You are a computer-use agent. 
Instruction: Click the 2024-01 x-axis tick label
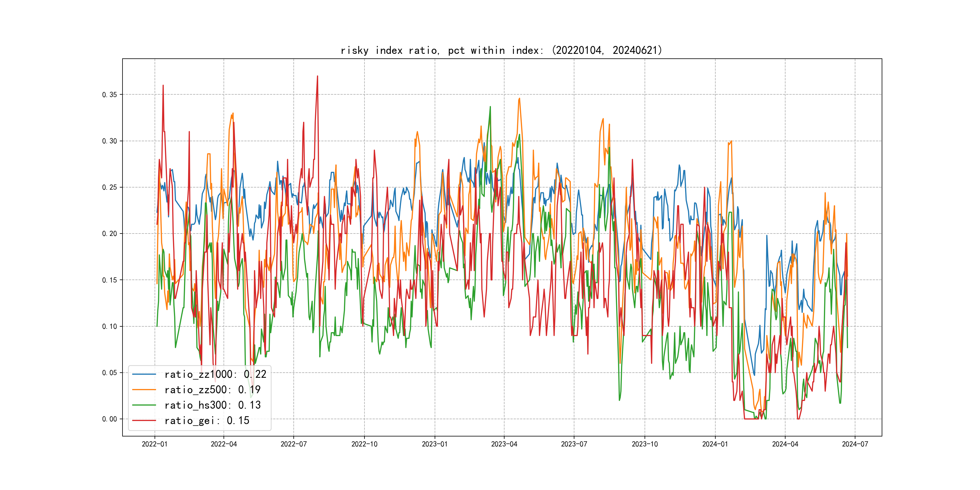coord(715,444)
